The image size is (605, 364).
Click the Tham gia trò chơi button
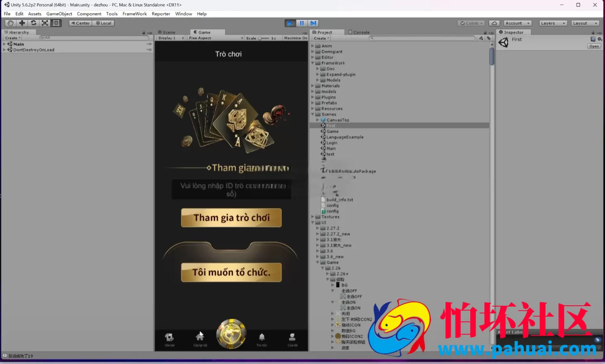tap(231, 218)
